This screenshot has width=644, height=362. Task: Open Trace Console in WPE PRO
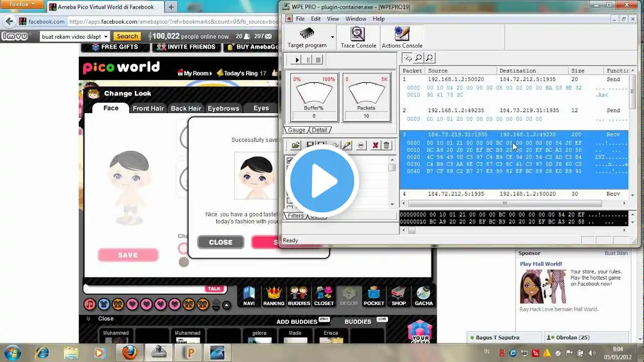click(x=358, y=37)
